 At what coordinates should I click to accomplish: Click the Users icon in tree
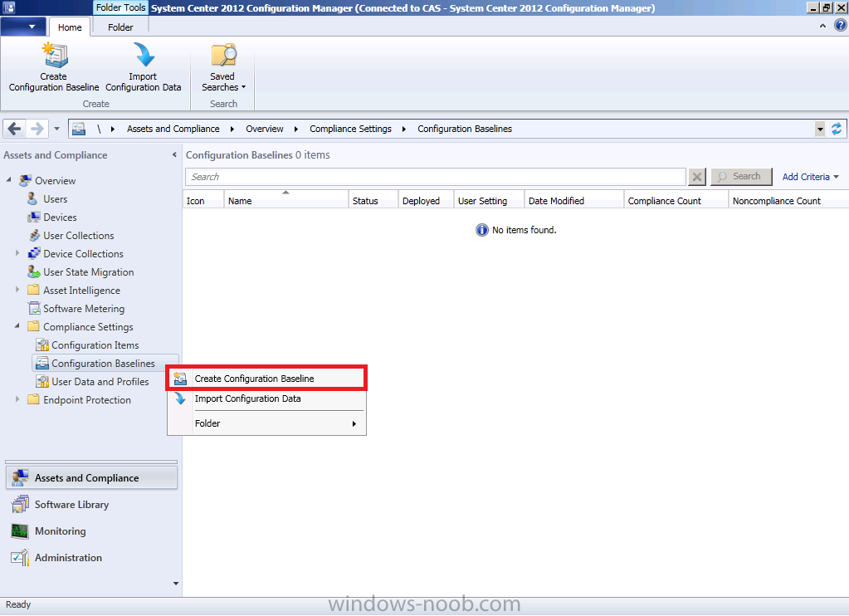tap(32, 199)
